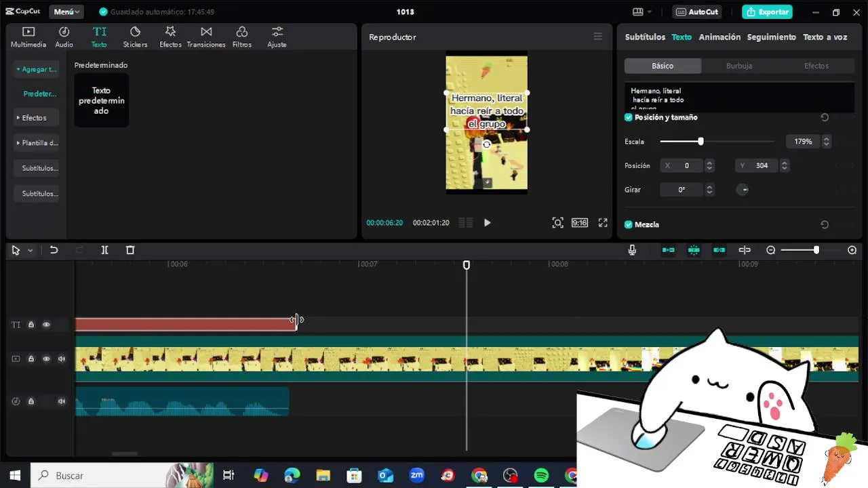Click the Posición X stepper arrows
The image size is (868, 488).
tap(709, 165)
